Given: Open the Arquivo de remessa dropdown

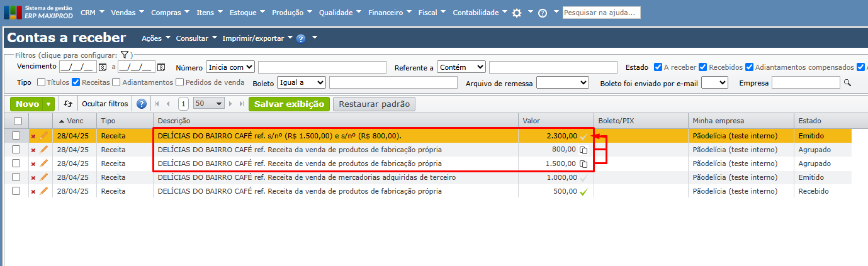Looking at the screenshot, I should 562,82.
